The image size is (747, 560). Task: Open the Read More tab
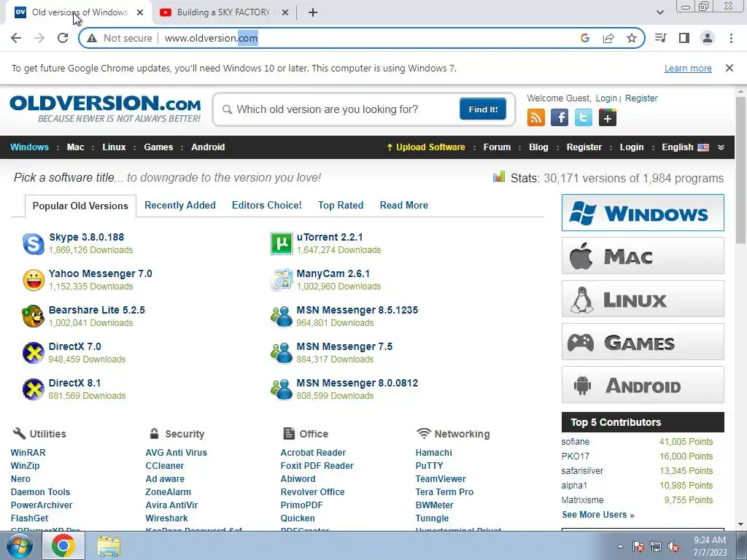[x=404, y=205]
